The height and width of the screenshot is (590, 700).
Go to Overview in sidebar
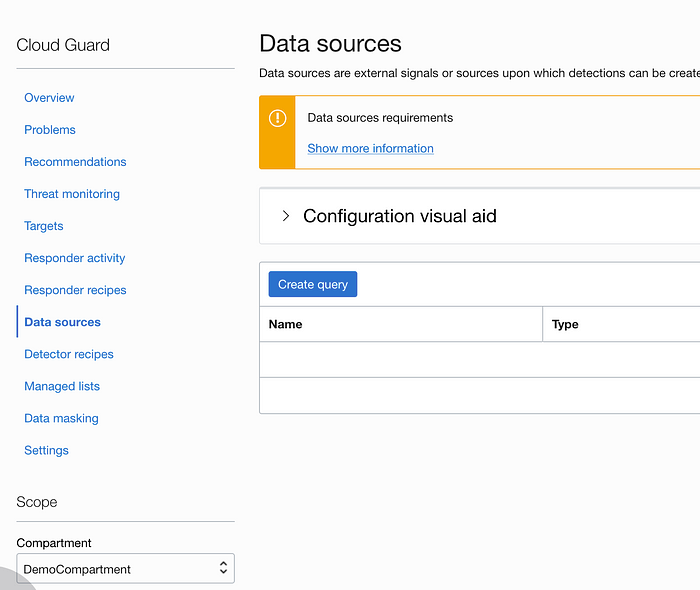49,98
